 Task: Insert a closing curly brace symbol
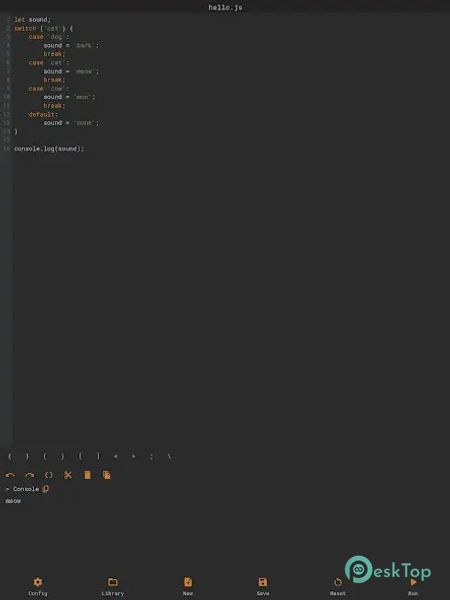pyautogui.click(x=27, y=456)
